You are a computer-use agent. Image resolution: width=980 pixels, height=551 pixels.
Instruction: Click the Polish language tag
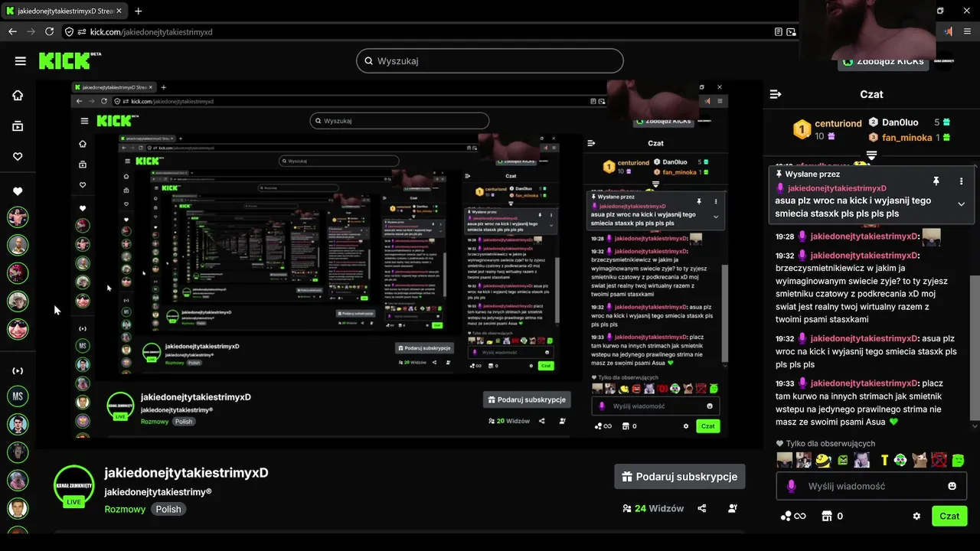168,509
